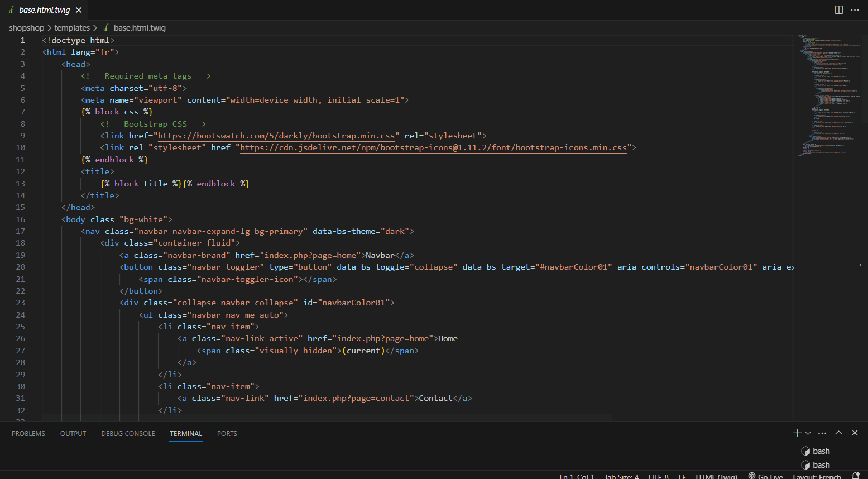The width and height of the screenshot is (868, 479).
Task: Click the notifications bell in the status bar
Action: pos(856,476)
